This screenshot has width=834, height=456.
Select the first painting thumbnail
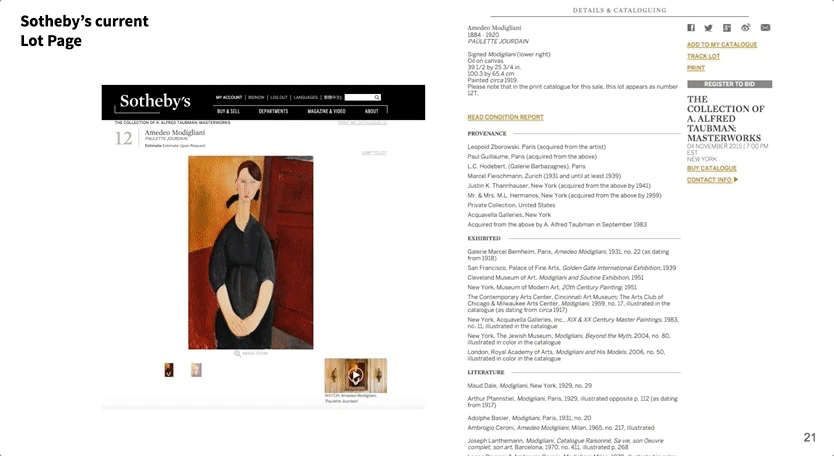point(169,370)
